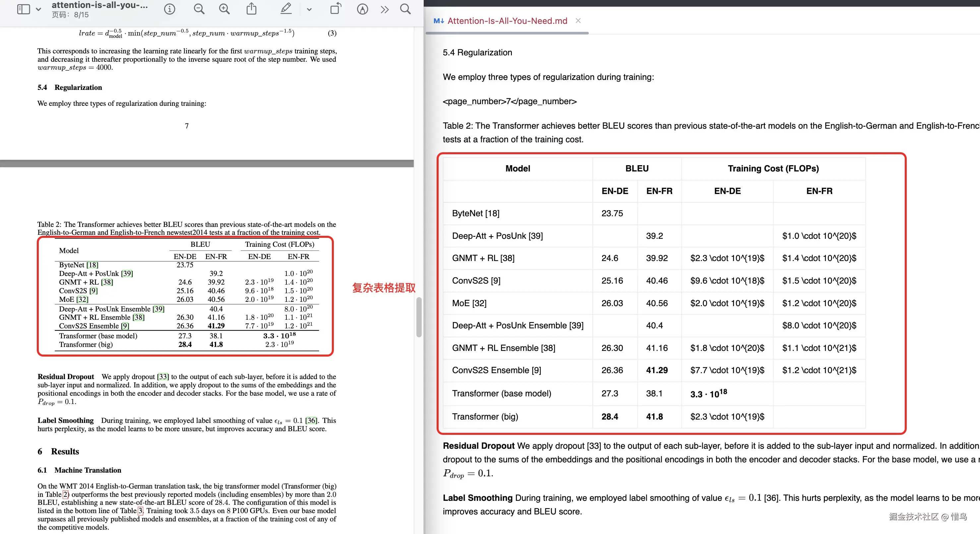Rotate the page with rotate icon

coord(336,9)
